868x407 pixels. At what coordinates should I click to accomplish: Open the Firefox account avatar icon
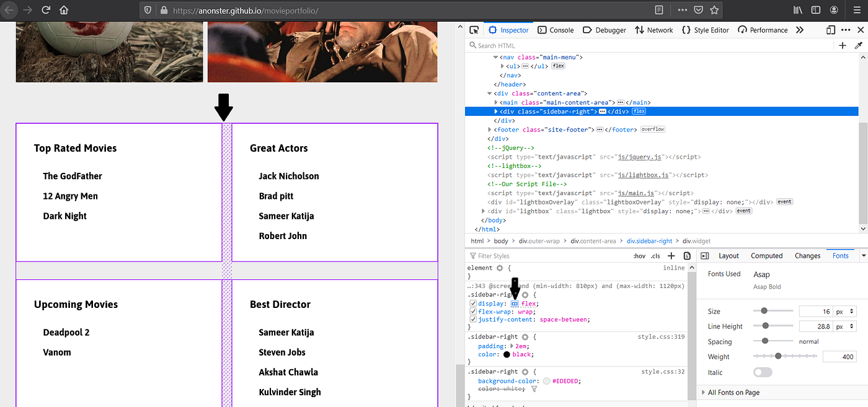[834, 11]
